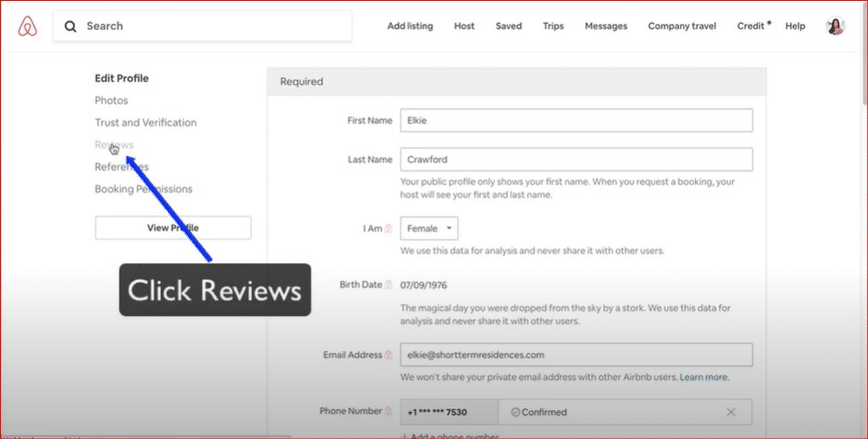
Task: Open Help in top navigation
Action: tap(795, 26)
